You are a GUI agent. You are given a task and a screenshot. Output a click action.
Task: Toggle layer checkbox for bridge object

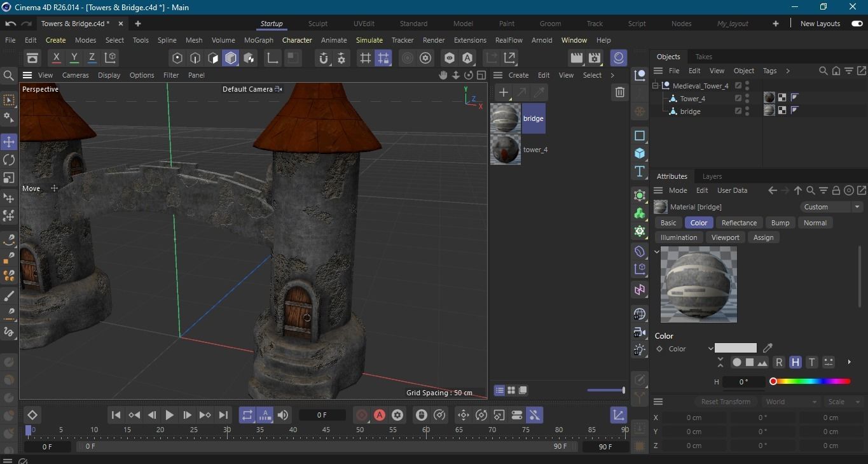[x=738, y=111]
